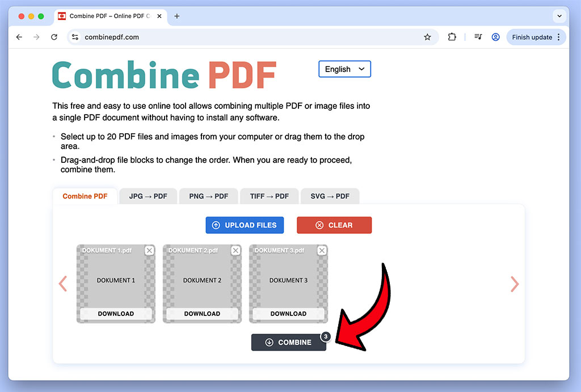
Task: Click the left carousel arrow
Action: (x=63, y=284)
